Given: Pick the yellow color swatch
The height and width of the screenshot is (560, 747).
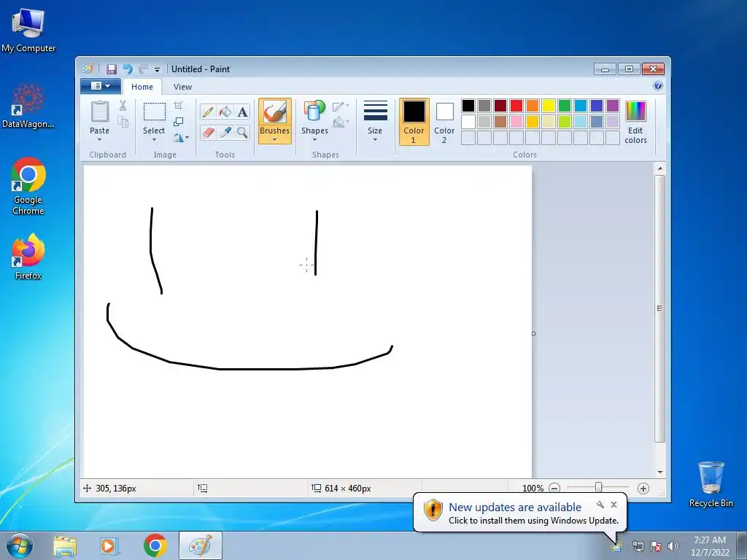Looking at the screenshot, I should tap(549, 106).
